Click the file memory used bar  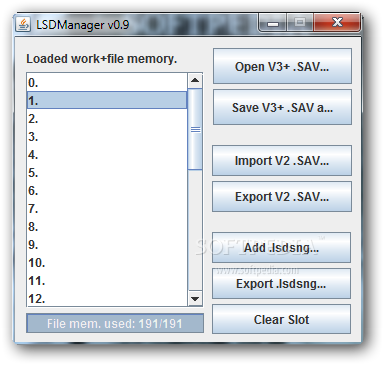tap(115, 323)
